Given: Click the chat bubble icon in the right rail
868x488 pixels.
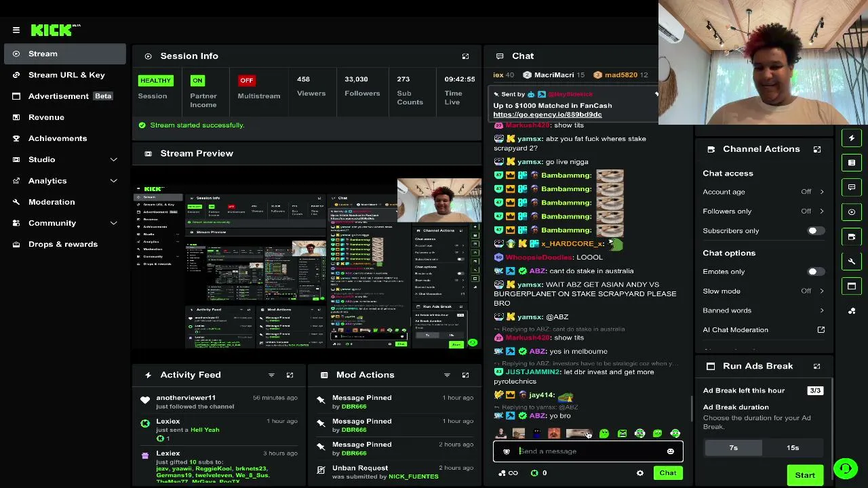Looking at the screenshot, I should point(852,187).
